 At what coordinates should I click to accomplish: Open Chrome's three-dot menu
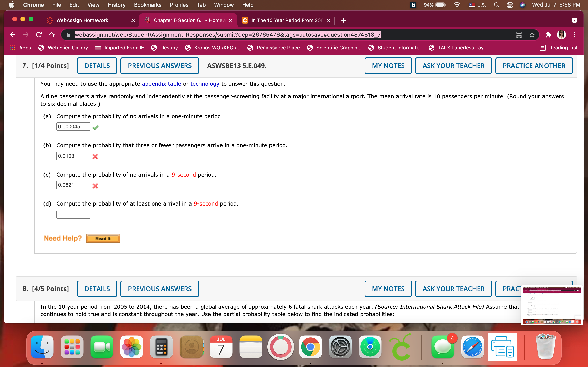click(x=574, y=35)
